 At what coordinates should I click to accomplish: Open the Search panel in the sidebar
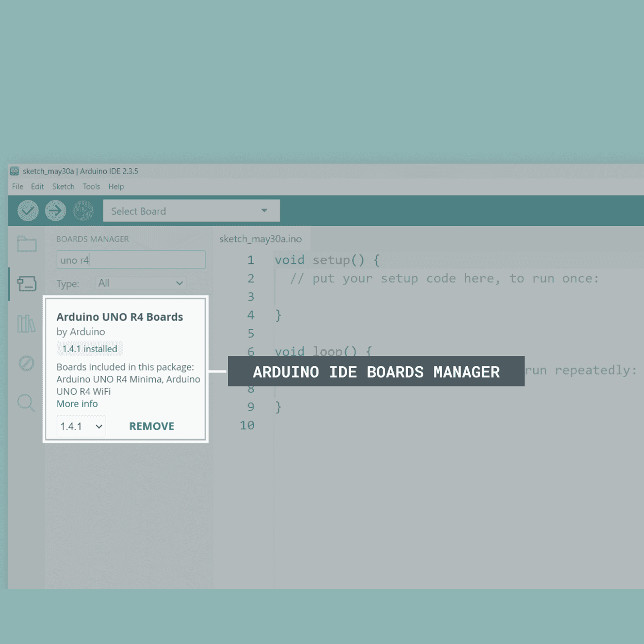click(26, 404)
